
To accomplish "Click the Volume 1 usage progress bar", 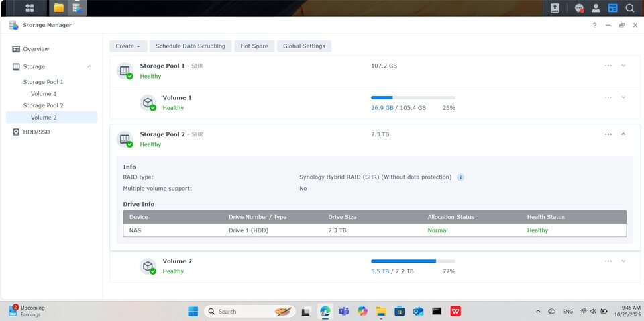I will point(413,98).
